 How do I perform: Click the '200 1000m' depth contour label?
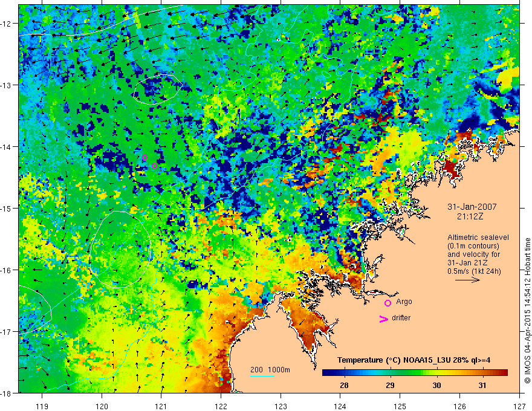270,370
